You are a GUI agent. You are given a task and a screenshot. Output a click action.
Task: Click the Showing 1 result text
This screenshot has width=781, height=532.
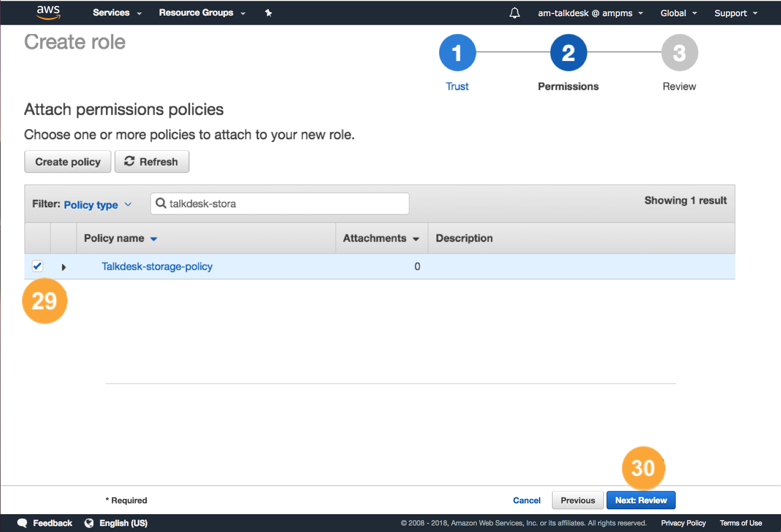point(685,200)
